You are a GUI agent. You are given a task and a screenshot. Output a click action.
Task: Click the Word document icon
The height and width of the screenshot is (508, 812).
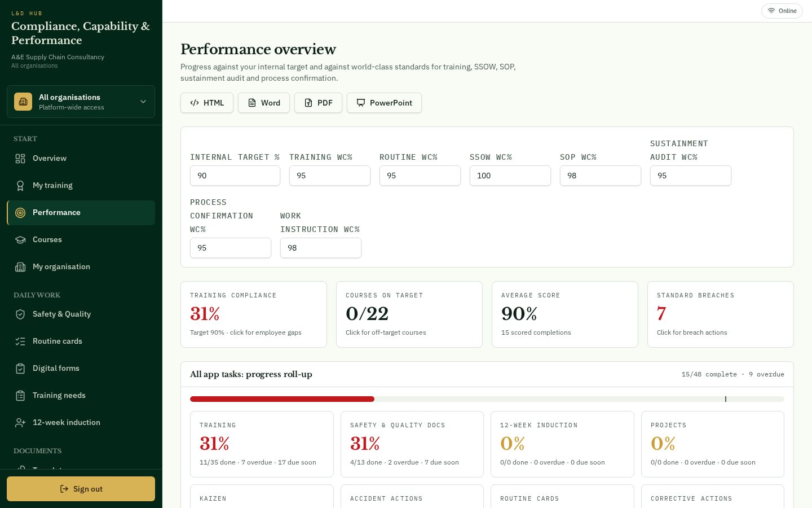pyautogui.click(x=252, y=103)
